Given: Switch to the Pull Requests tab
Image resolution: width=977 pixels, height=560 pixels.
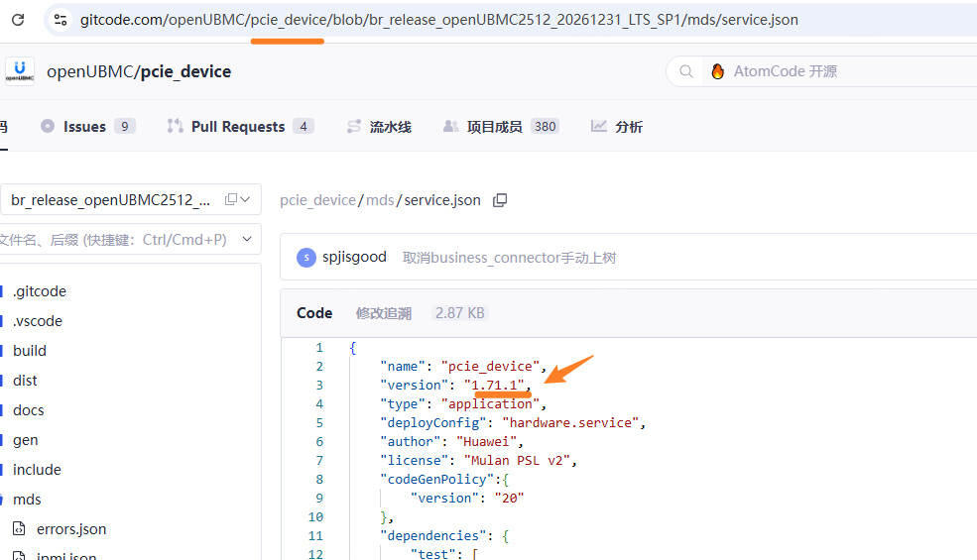Looking at the screenshot, I should (238, 126).
